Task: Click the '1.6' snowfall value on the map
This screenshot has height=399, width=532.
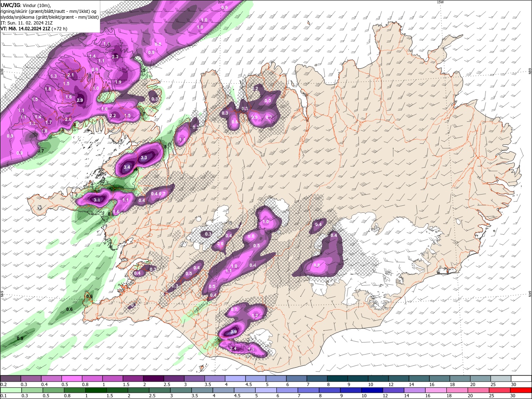Action: 69,97
